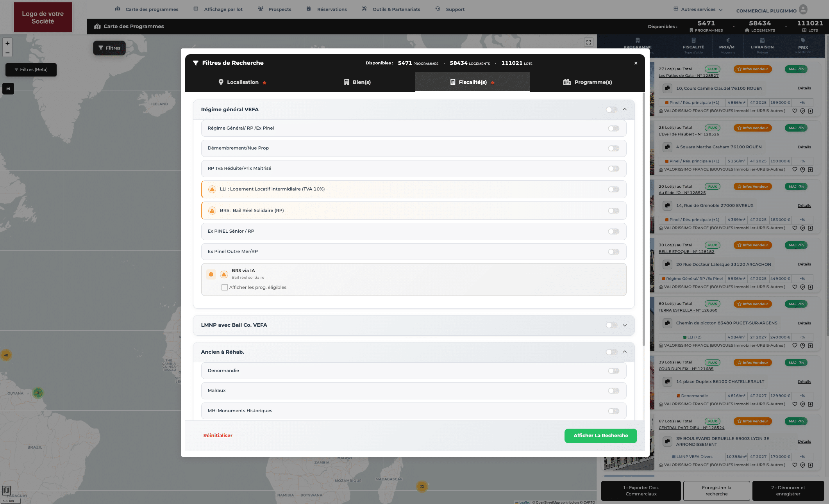Zoom in on the map
The height and width of the screenshot is (504, 829).
(7, 43)
